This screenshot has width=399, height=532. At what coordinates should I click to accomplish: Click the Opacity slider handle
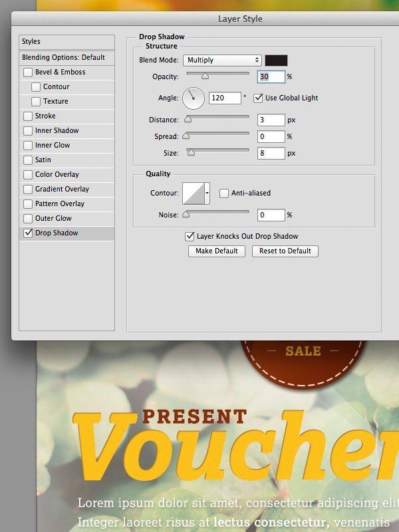[205, 76]
